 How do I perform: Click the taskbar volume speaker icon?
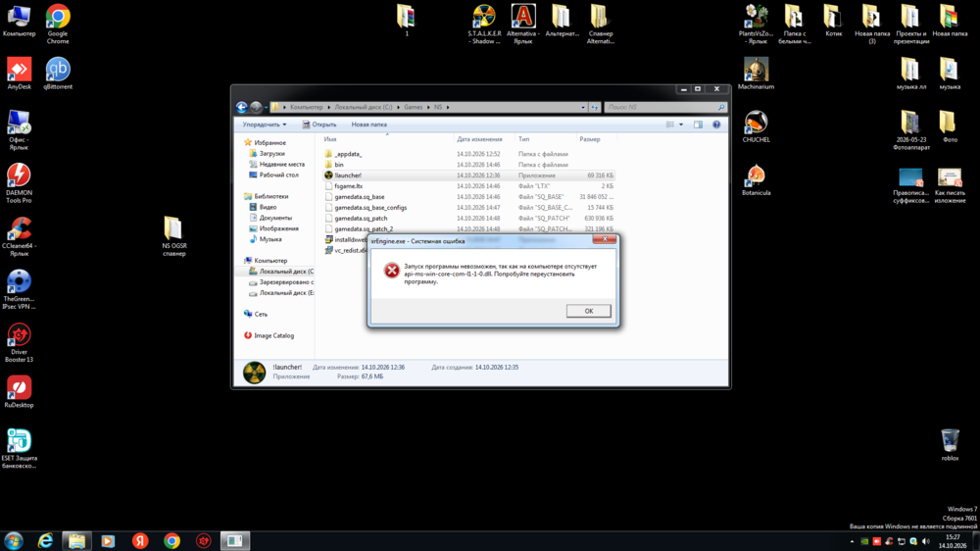(x=926, y=541)
